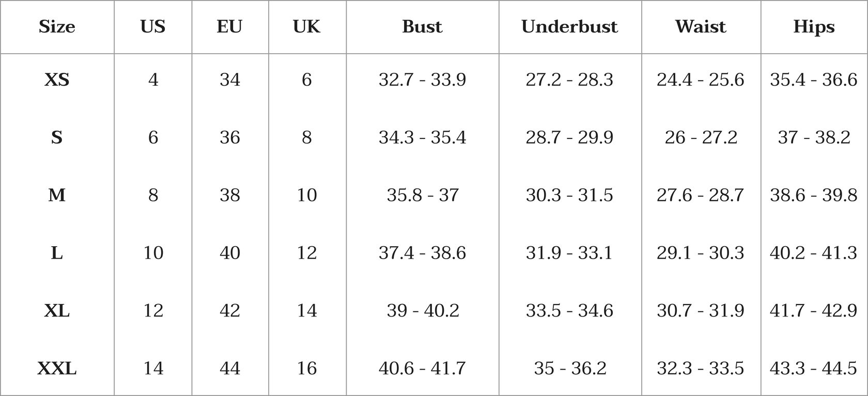Select the XL size label
This screenshot has width=868, height=396.
(57, 310)
